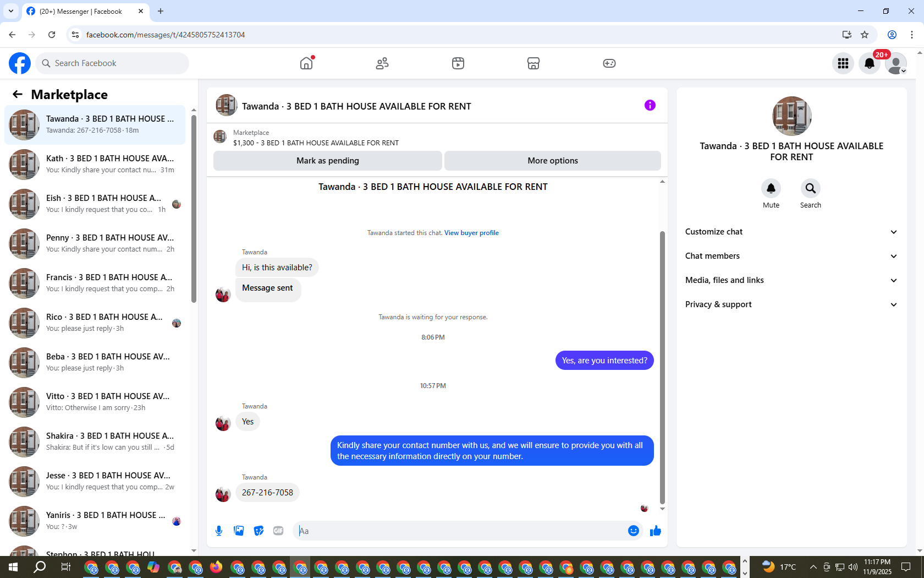
Task: Open the tab search dropdown arrow
Action: [x=11, y=11]
